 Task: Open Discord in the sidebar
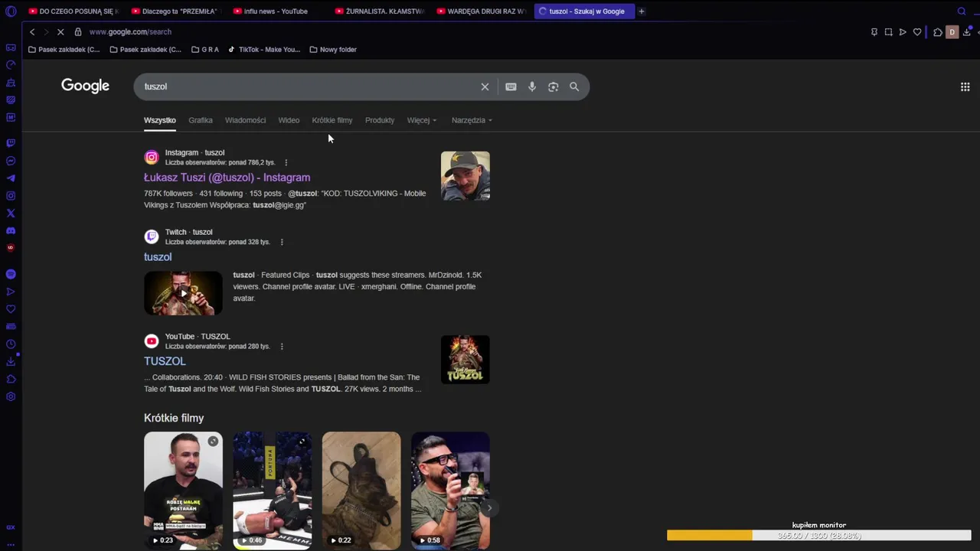[11, 231]
